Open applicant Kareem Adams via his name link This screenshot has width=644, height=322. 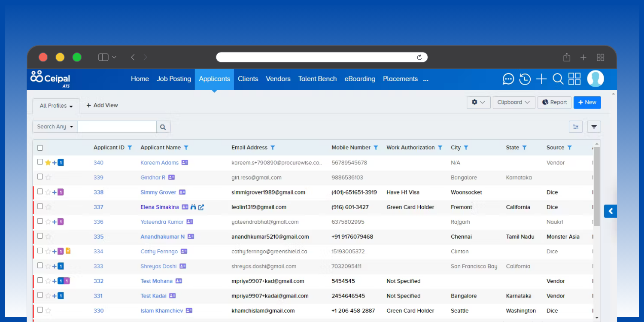pos(159,163)
